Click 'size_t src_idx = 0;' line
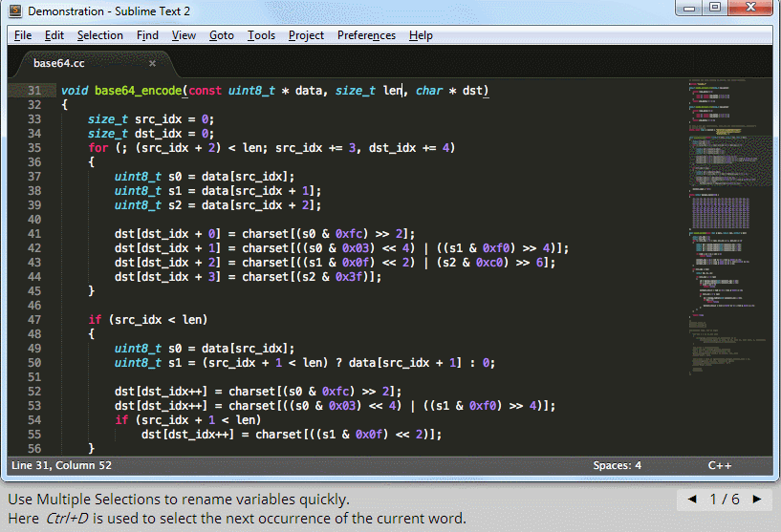The height and width of the screenshot is (532, 781). click(151, 119)
